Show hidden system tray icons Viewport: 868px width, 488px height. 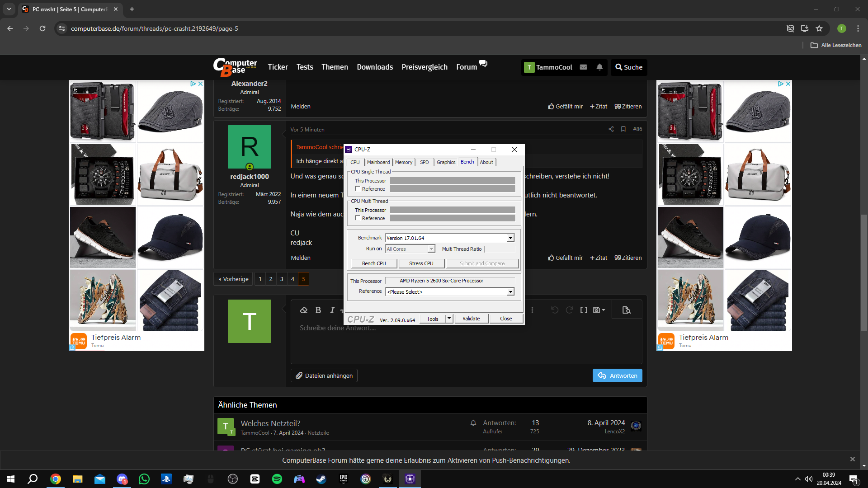[798, 479]
